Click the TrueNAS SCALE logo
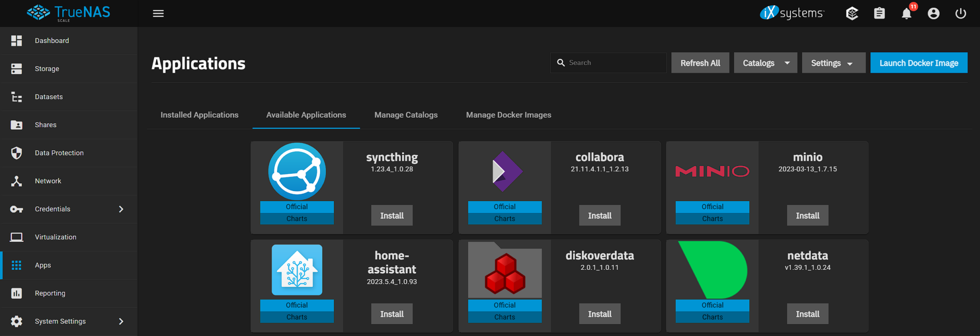Viewport: 980px width, 336px height. pyautogui.click(x=68, y=13)
